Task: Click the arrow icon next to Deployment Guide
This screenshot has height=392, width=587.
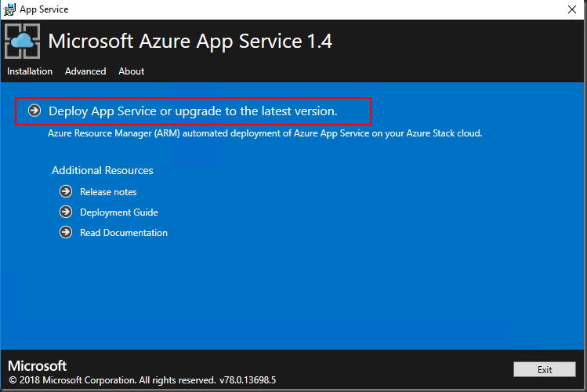Action: click(x=66, y=212)
